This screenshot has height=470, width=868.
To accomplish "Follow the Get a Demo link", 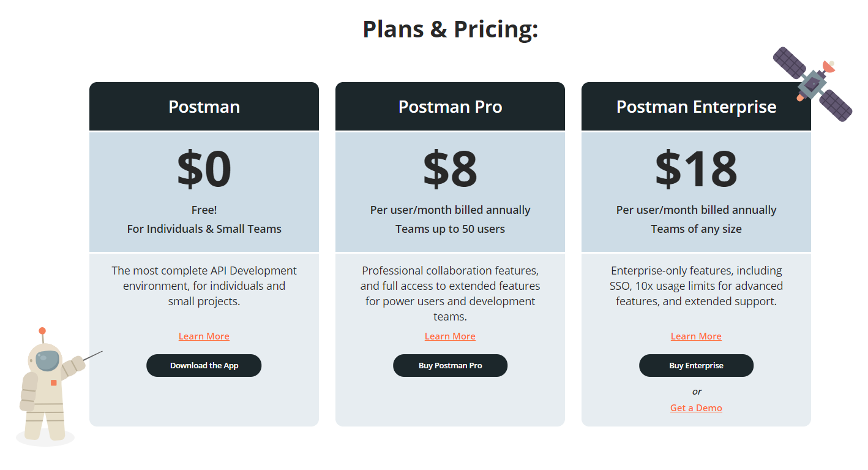I will [x=696, y=407].
